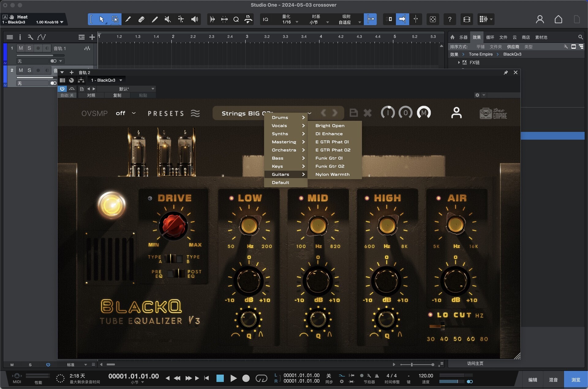The width and height of the screenshot is (588, 389).
Task: Select the Listen speaker tool
Action: [194, 19]
